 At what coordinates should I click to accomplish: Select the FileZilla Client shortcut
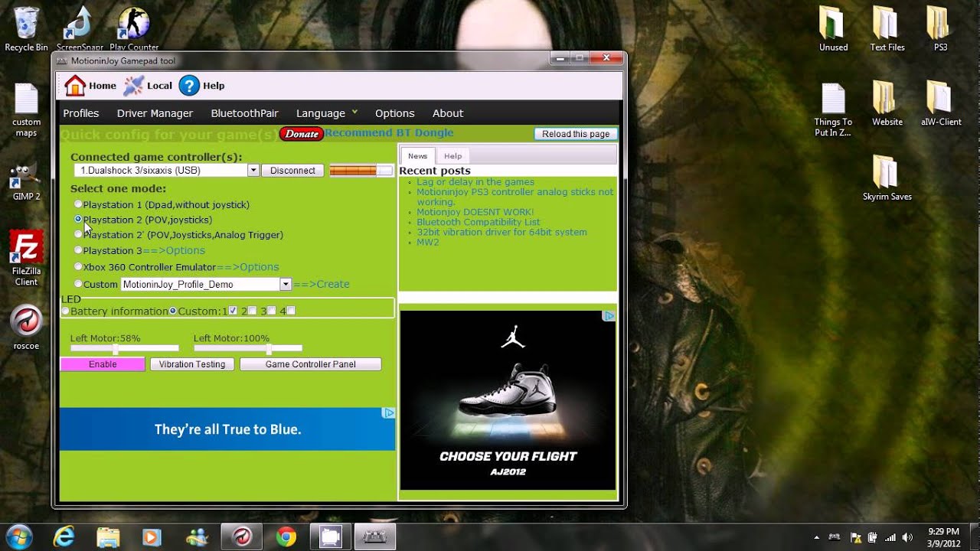coord(26,259)
